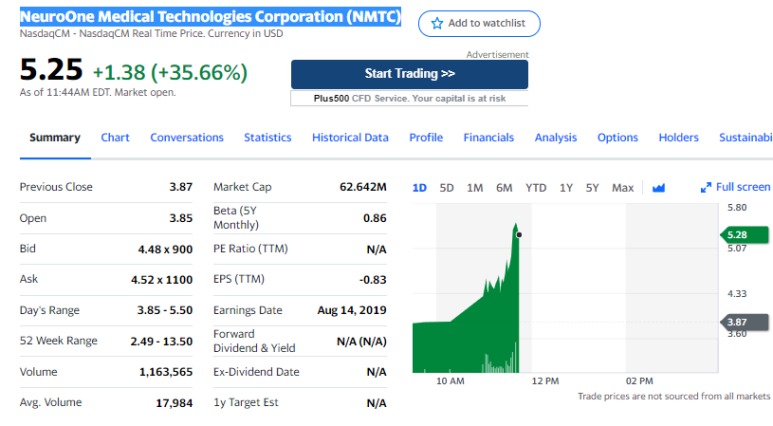773x426 pixels.
Task: Click the star icon in Add to watchlist
Action: coord(437,23)
